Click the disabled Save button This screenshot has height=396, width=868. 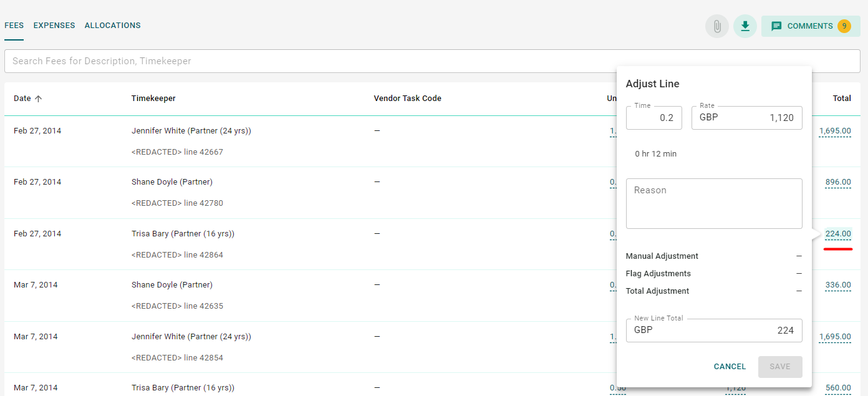(x=780, y=367)
